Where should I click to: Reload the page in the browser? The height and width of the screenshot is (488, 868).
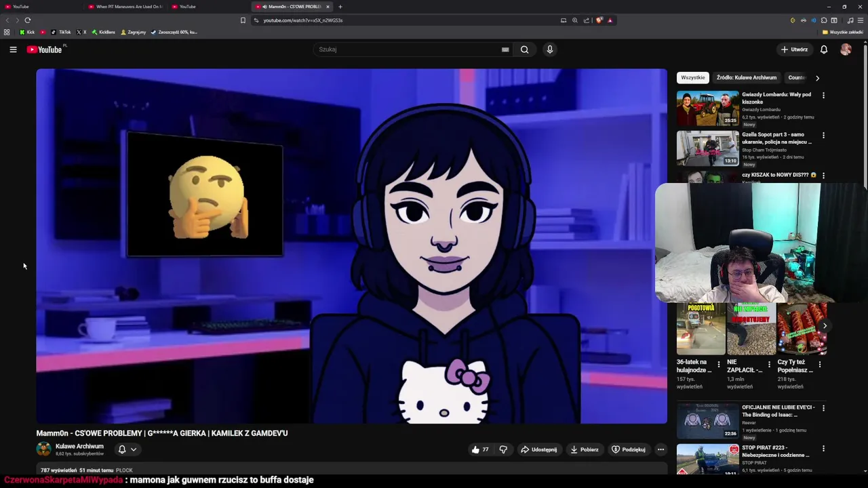(28, 20)
